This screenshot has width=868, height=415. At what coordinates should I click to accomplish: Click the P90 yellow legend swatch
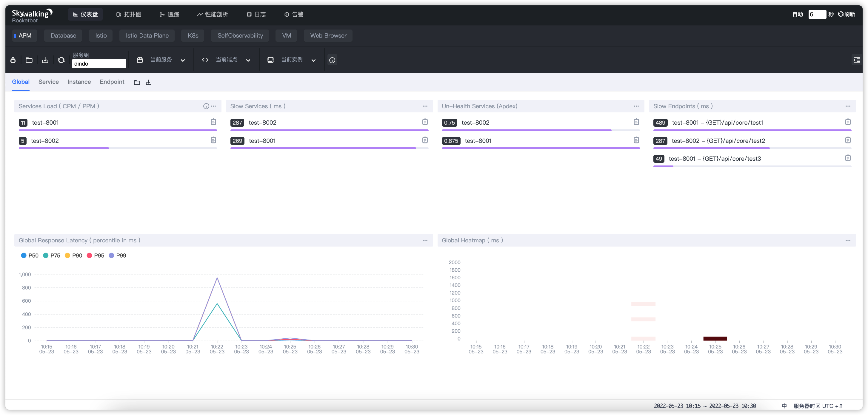pos(67,255)
